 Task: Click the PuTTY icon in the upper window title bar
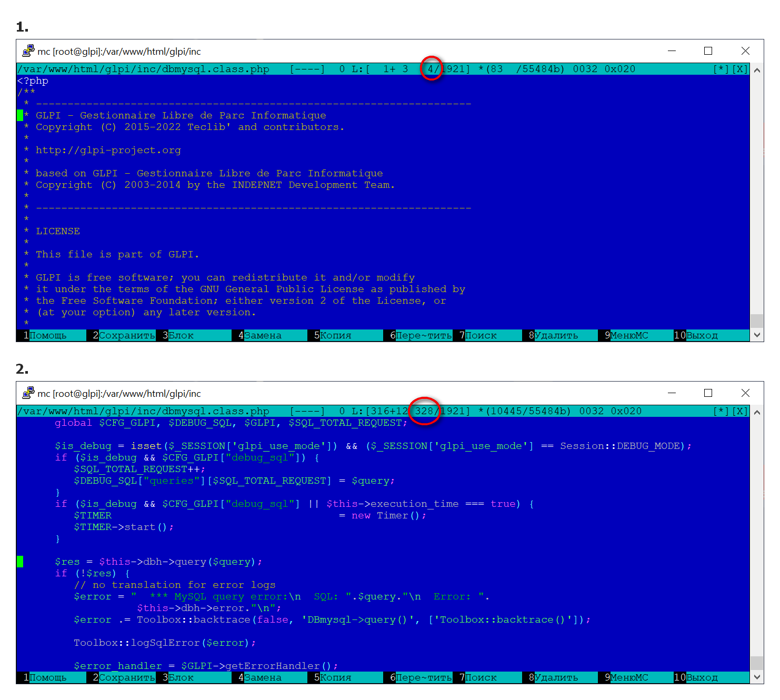(x=28, y=51)
